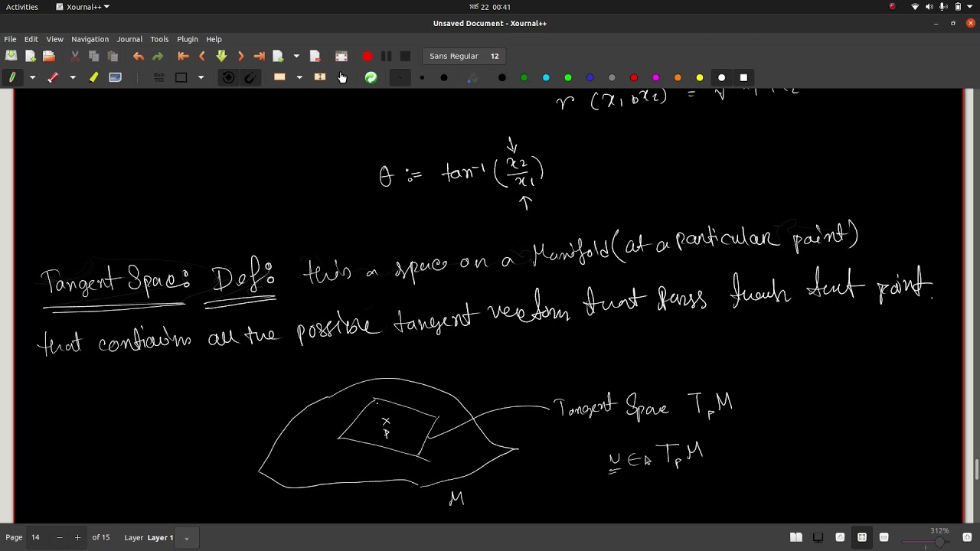Open the Plugin menu
The width and height of the screenshot is (980, 551).
[188, 39]
